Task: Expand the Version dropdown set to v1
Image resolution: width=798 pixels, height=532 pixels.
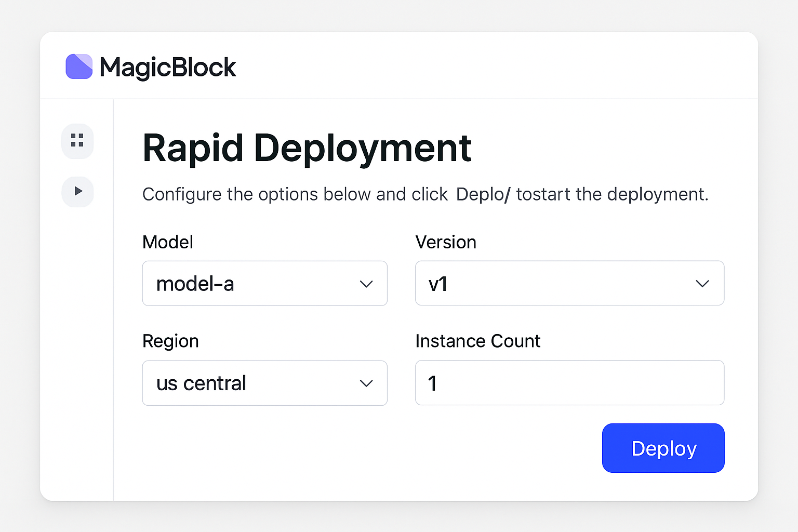Action: (569, 284)
